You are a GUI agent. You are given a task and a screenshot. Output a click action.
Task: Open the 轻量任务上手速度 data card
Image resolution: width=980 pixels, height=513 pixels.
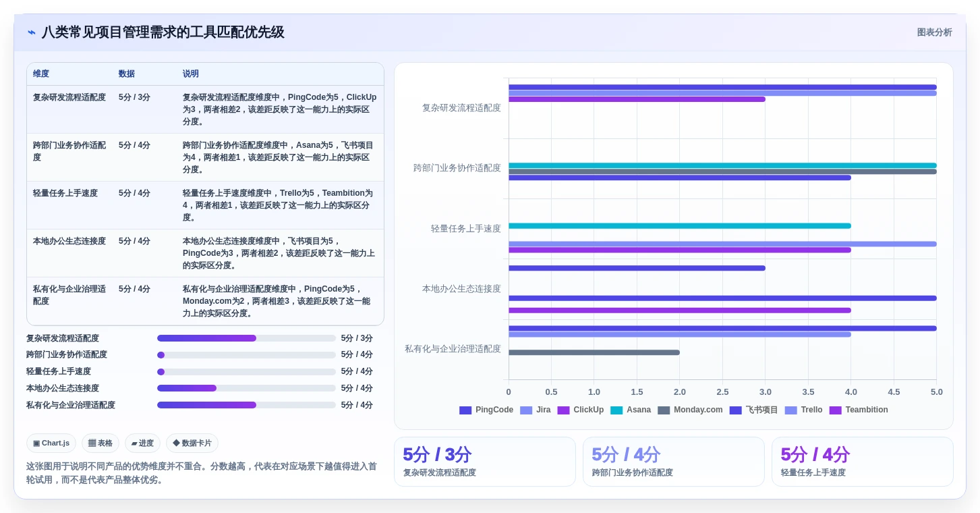863,462
